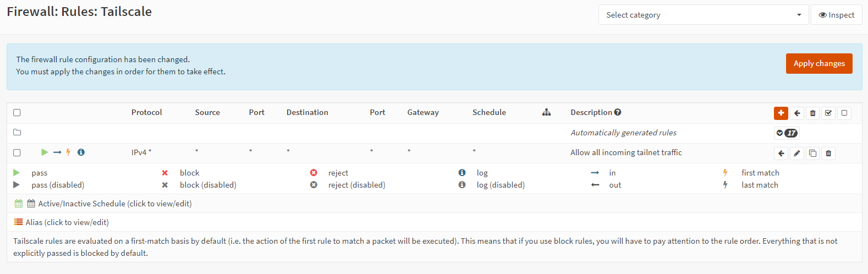Click the 'first match' legend label

coord(760,173)
